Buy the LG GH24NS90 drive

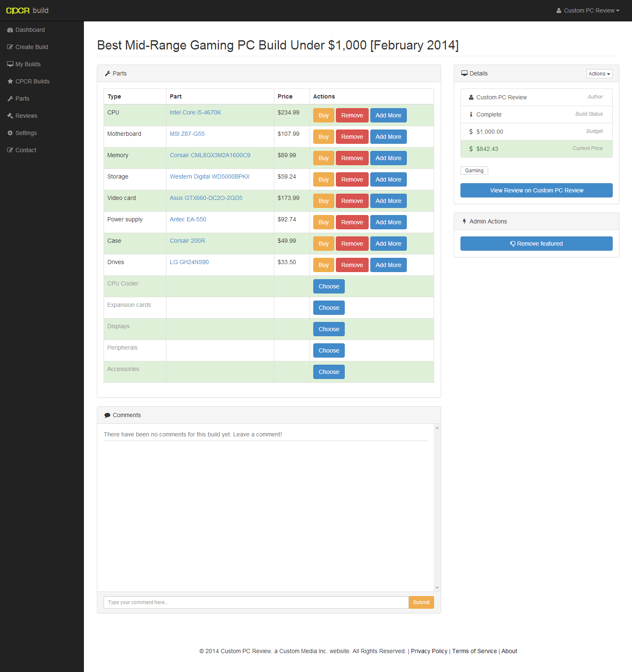[324, 265]
